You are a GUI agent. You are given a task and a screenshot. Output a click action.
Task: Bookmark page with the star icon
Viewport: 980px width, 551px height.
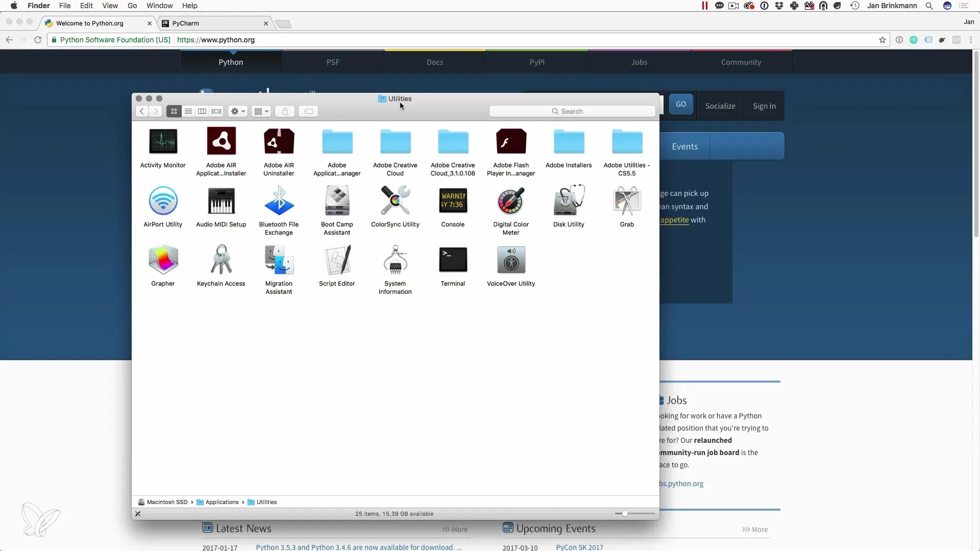(x=882, y=40)
